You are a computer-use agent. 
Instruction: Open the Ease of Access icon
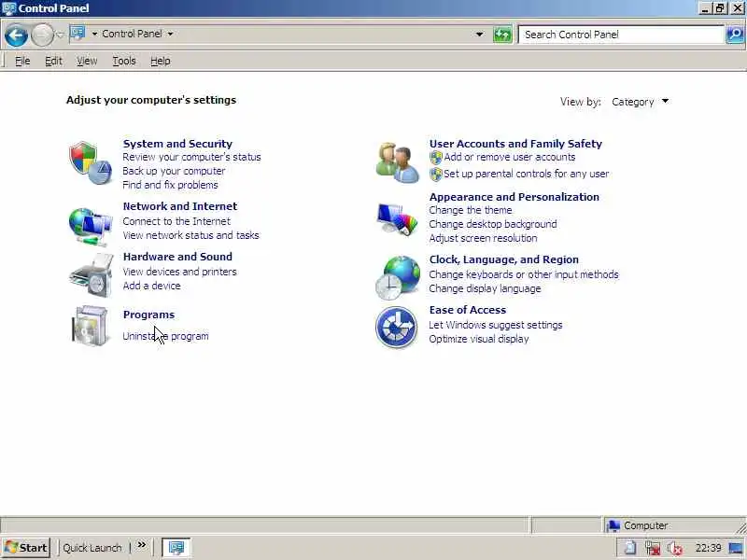click(x=396, y=328)
